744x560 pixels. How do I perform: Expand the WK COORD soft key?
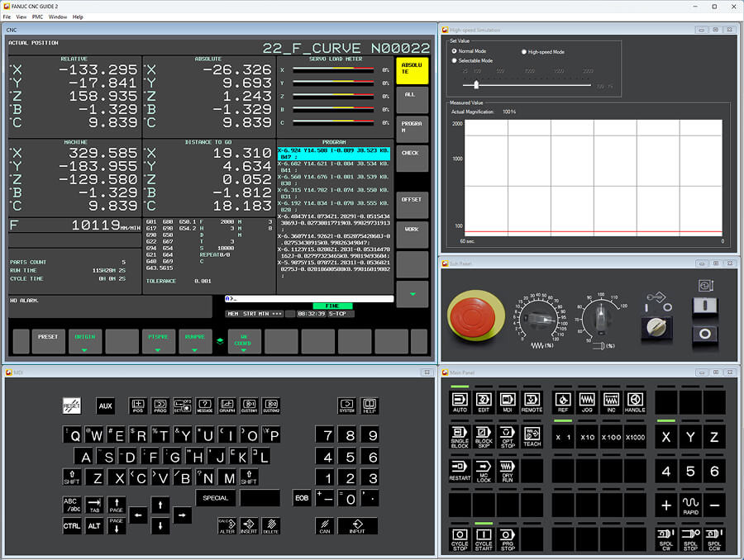(244, 341)
